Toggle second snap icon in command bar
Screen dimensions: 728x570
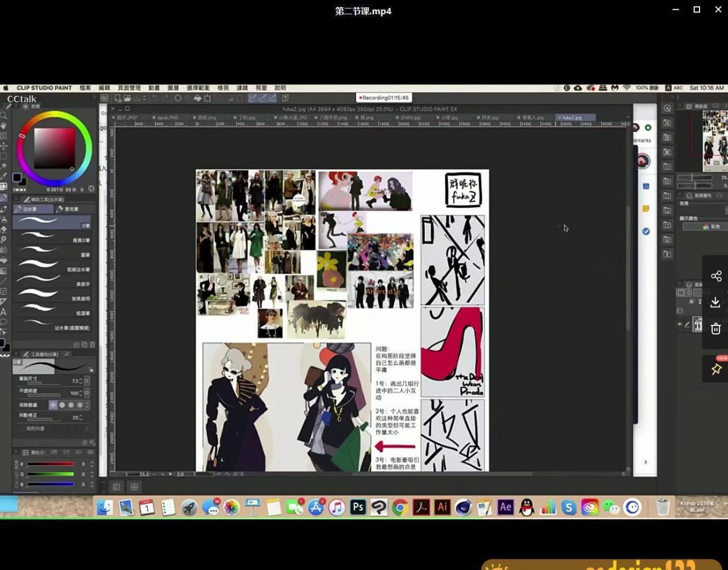pyautogui.click(x=263, y=98)
